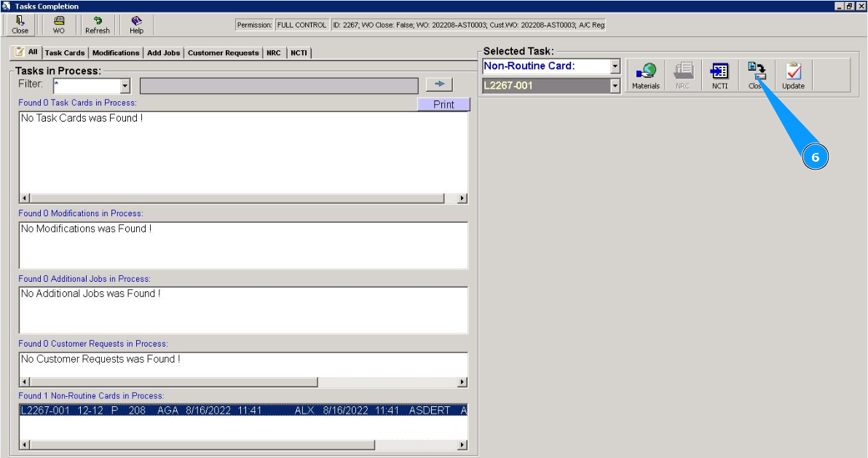Click the Update checkmark icon
This screenshot has height=458, width=868.
click(793, 75)
